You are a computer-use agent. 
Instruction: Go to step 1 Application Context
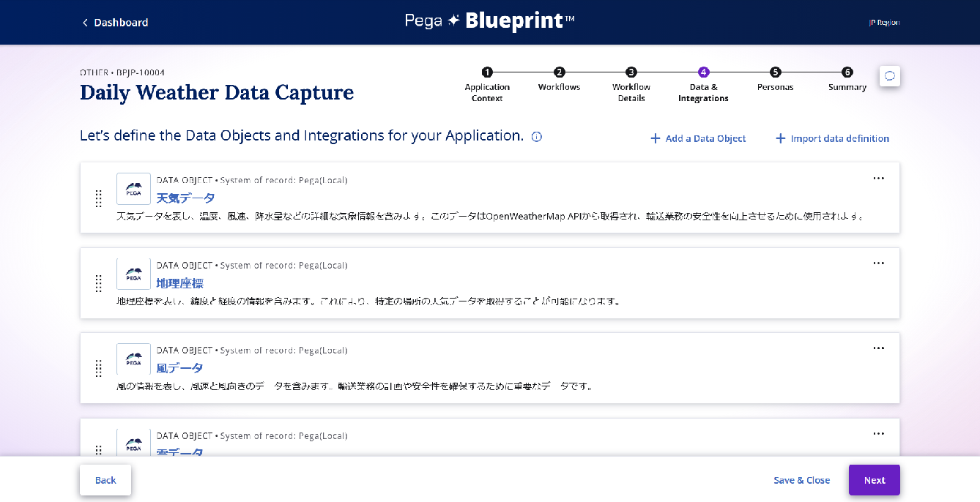(x=487, y=85)
